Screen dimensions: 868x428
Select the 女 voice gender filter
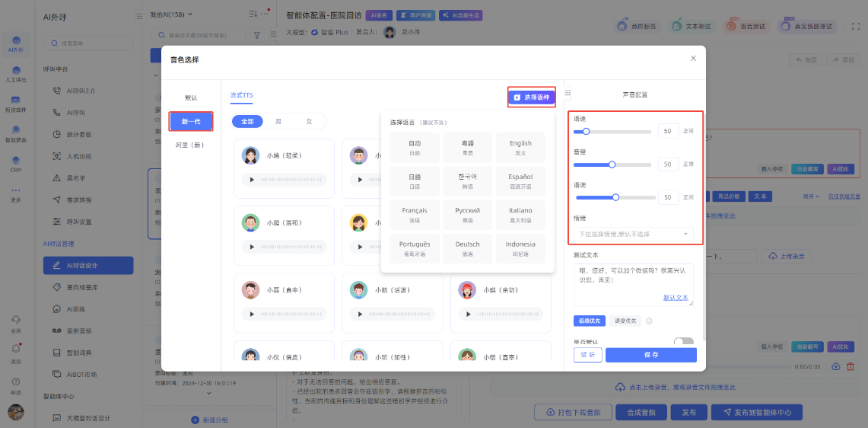309,121
